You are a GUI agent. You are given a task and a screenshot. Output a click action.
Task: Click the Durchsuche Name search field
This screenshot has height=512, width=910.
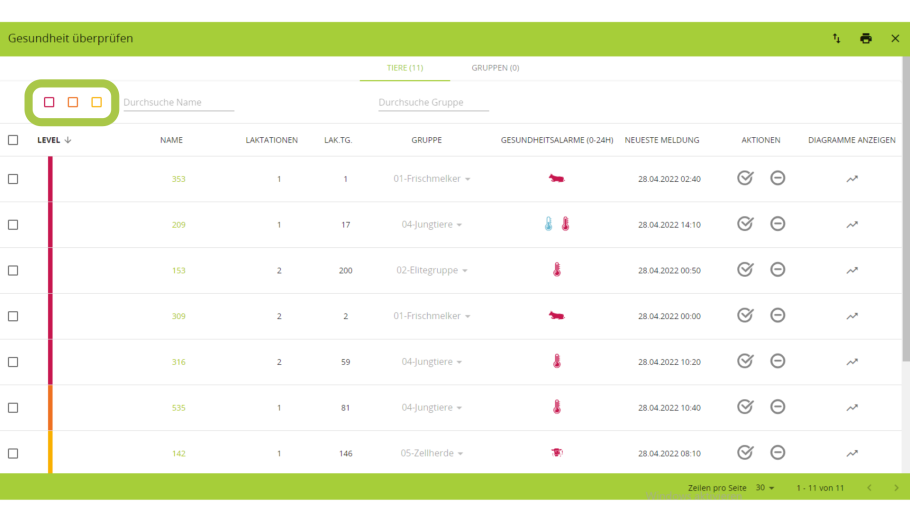[x=178, y=102]
